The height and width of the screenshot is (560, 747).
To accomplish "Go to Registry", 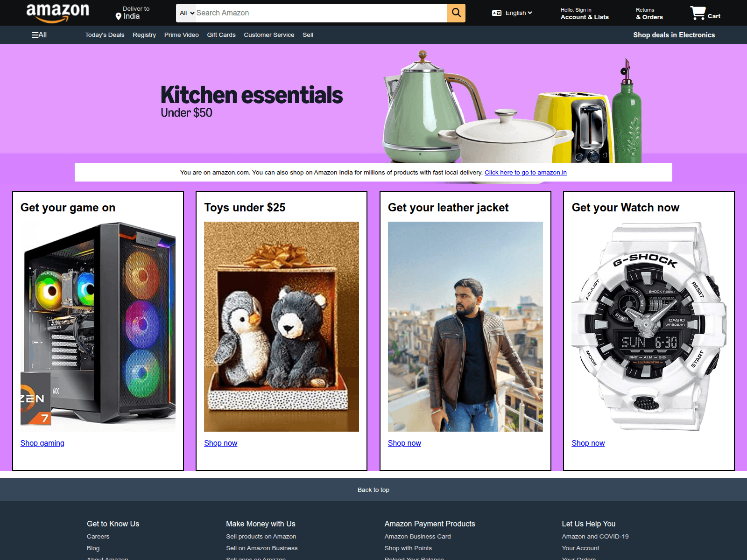I will 144,35.
